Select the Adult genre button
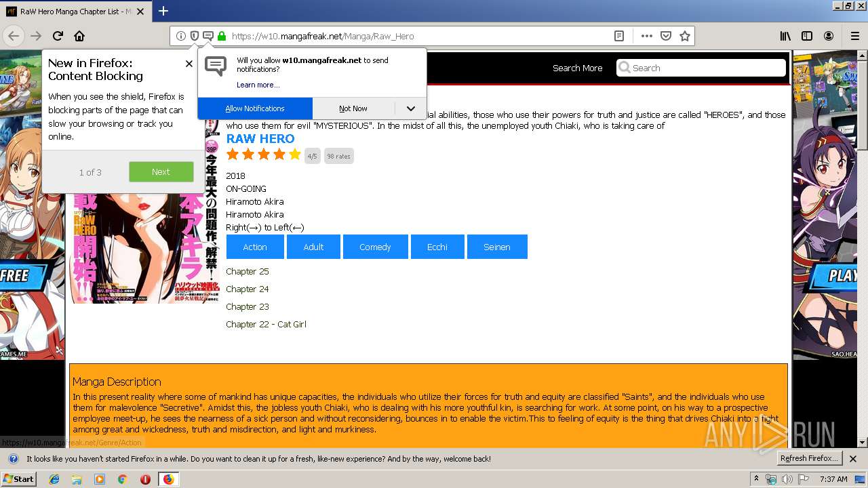The width and height of the screenshot is (868, 488). click(313, 247)
